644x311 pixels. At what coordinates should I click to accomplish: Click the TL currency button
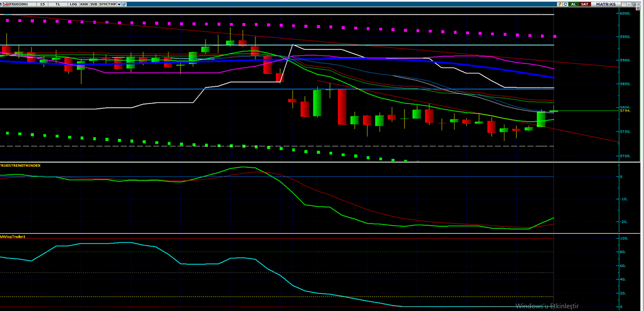[57, 4]
